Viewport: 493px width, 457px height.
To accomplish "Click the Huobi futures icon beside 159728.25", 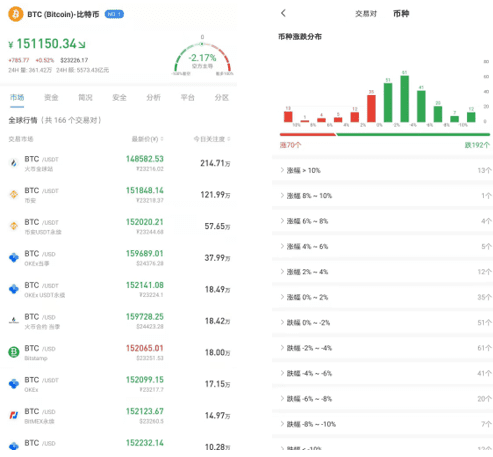I will 14,321.
